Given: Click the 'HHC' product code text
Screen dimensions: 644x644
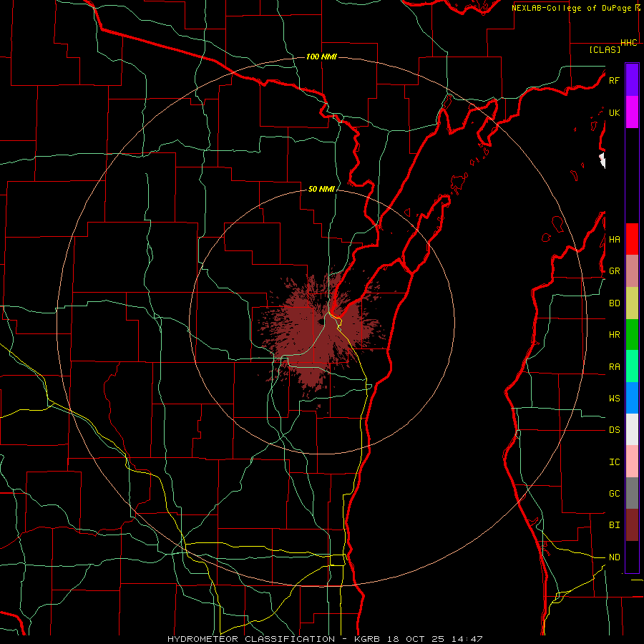Looking at the screenshot, I should pyautogui.click(x=629, y=43).
